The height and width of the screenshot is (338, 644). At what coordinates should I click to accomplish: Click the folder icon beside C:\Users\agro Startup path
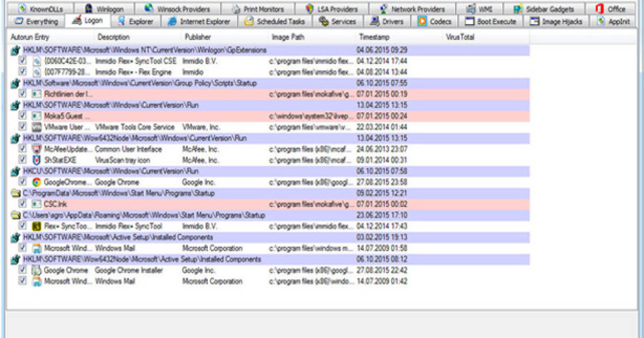16,215
